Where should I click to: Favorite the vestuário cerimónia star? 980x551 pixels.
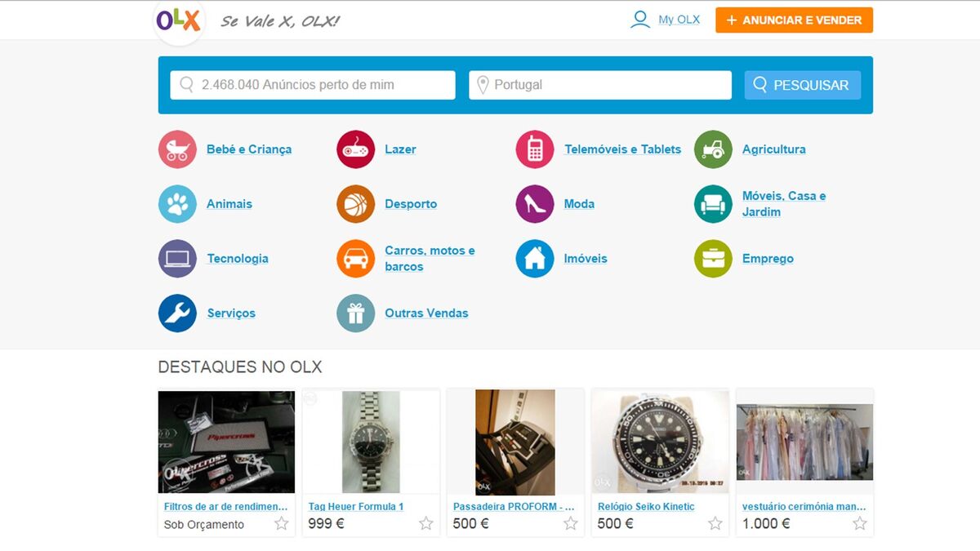[x=860, y=524]
